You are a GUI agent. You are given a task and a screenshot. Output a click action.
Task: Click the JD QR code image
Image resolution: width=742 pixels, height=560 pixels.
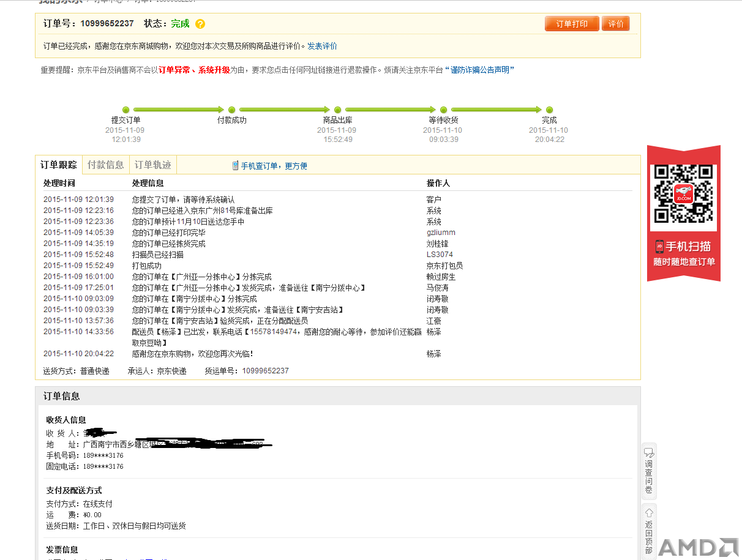pos(683,194)
